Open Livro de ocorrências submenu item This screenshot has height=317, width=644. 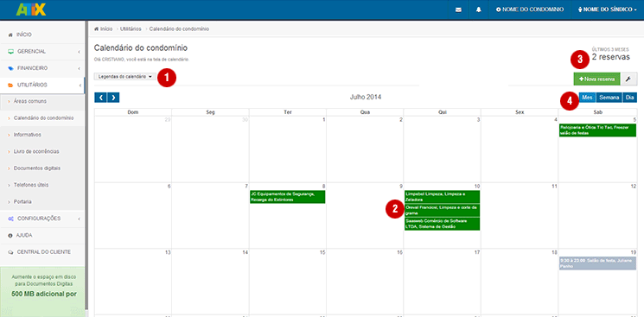(x=41, y=151)
